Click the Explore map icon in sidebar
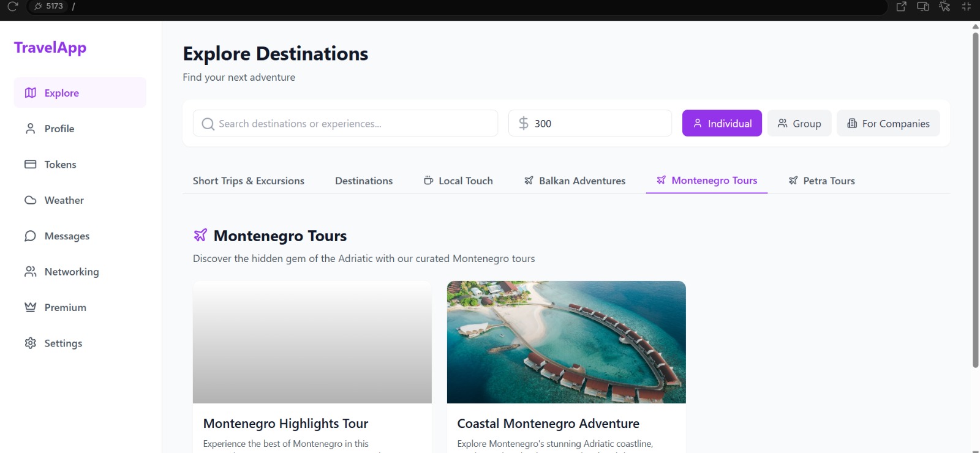Screen dimensions: 980x453 pyautogui.click(x=30, y=92)
